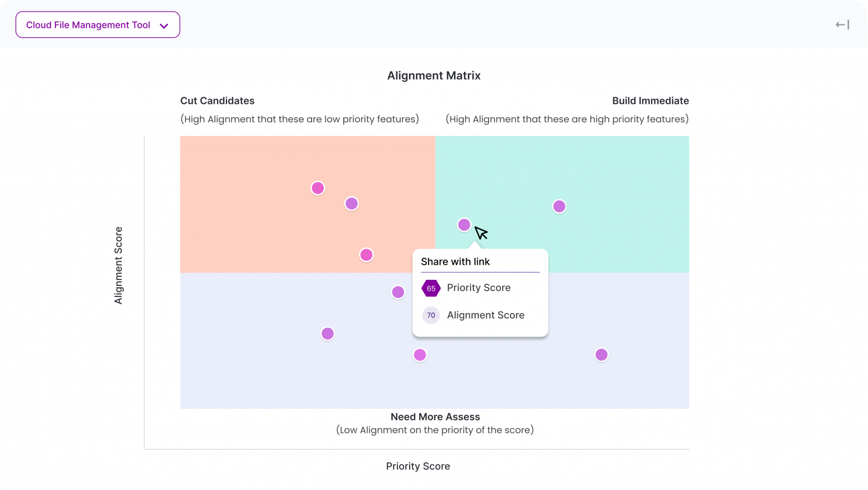Select the rightmost dot in Need More Assess
Viewport: 868px width, 490px height.
[601, 355]
